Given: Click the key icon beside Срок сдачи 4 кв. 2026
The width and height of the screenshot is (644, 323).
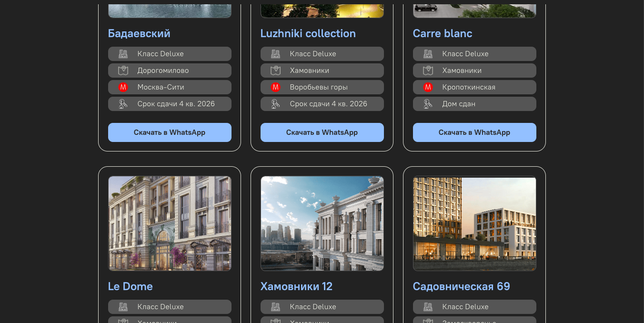Looking at the screenshot, I should pos(123,103).
